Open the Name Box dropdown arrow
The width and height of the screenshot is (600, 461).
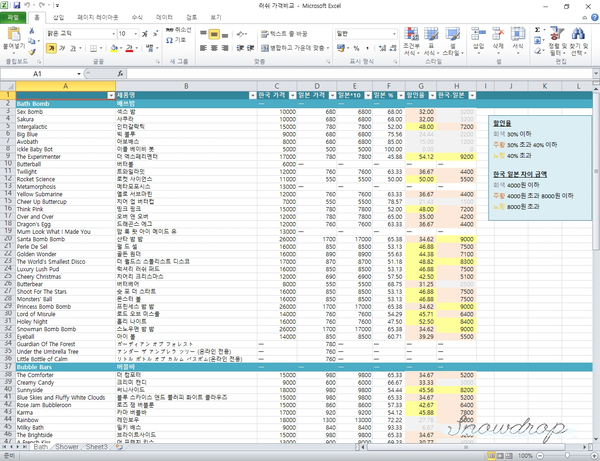[x=79, y=73]
